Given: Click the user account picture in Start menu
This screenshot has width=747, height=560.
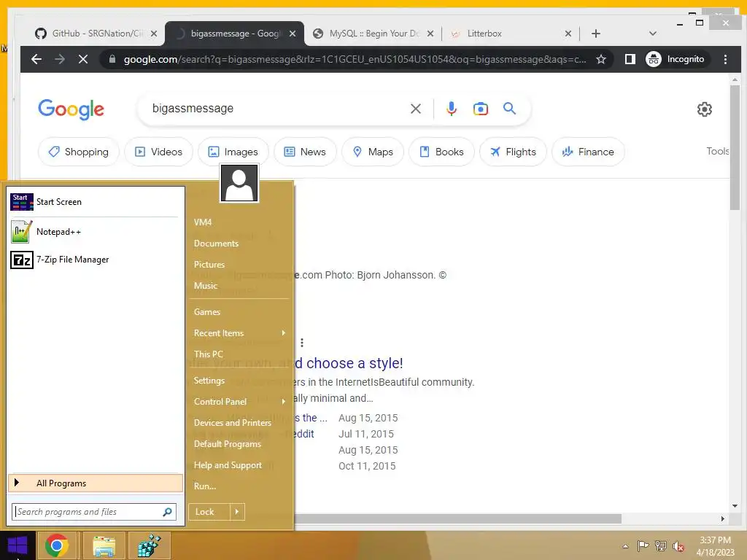Looking at the screenshot, I should [x=239, y=183].
